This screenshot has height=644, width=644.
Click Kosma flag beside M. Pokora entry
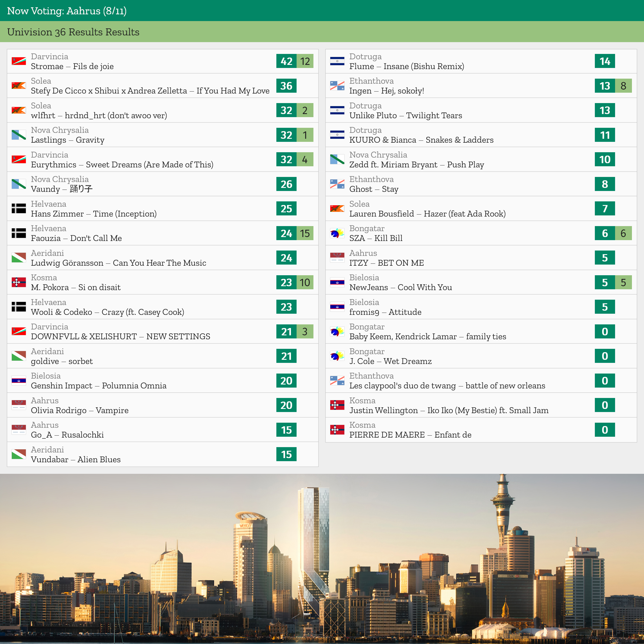pyautogui.click(x=19, y=282)
